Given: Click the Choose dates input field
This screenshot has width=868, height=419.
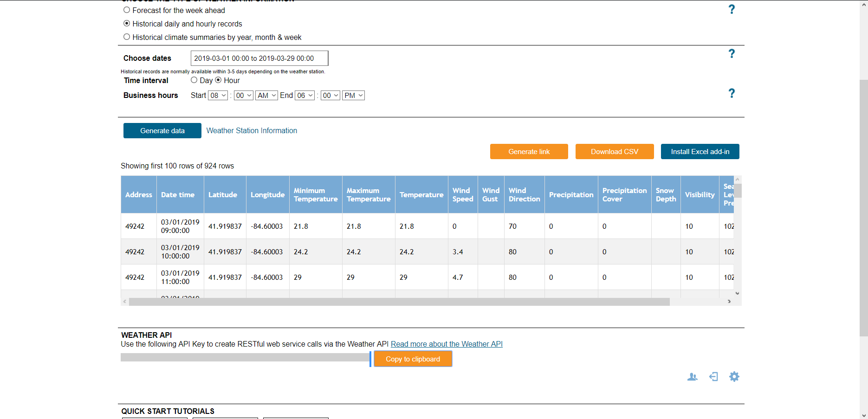Looking at the screenshot, I should [x=259, y=58].
